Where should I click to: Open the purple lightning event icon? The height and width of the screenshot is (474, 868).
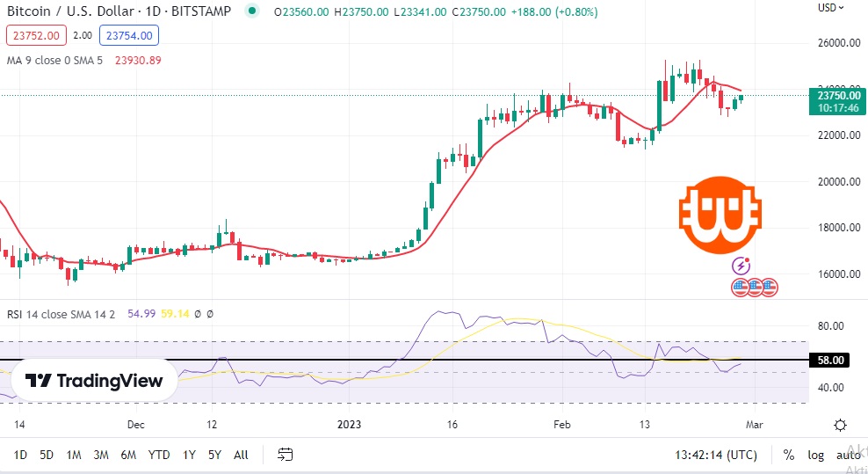point(741,266)
